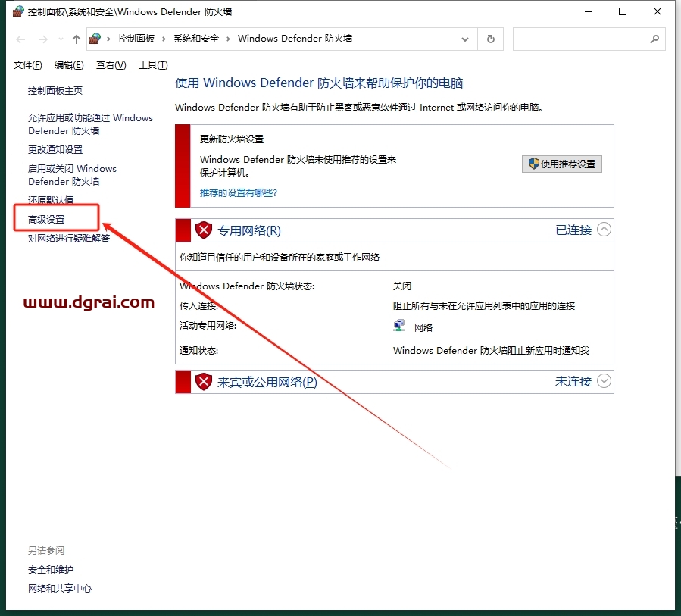Image resolution: width=681 pixels, height=616 pixels.
Task: Click the network icon next to 网络
Action: tap(399, 327)
